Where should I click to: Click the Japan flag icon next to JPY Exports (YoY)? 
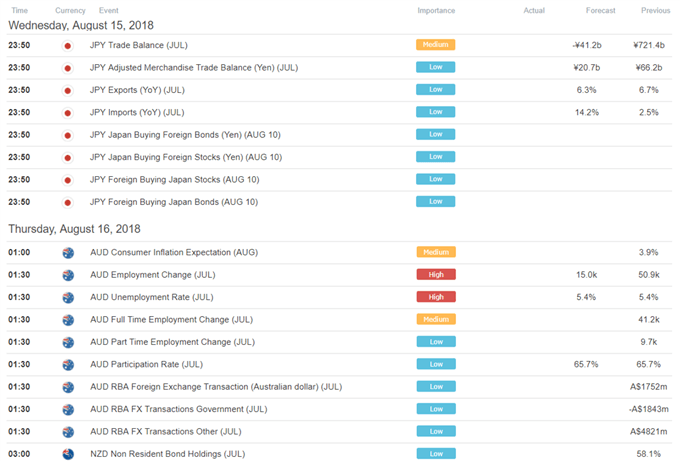pyautogui.click(x=67, y=91)
